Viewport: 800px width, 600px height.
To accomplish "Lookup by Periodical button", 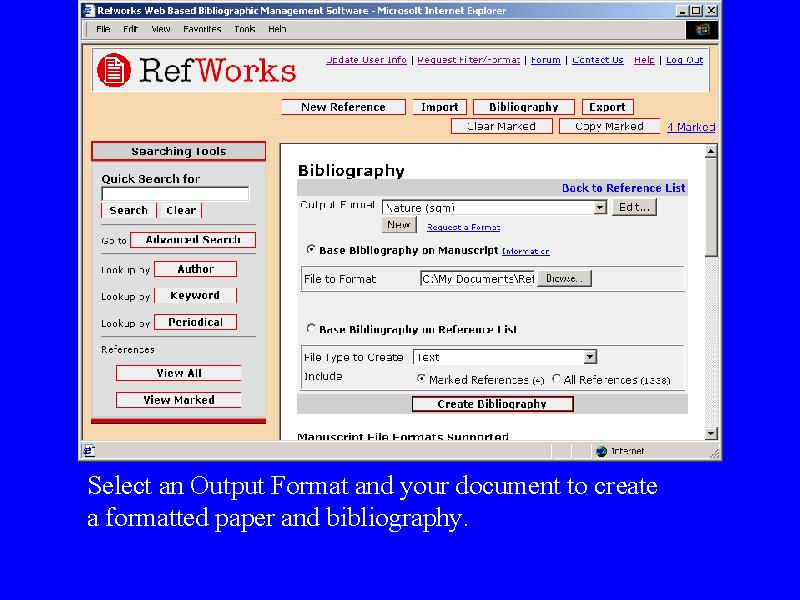I will click(x=195, y=322).
